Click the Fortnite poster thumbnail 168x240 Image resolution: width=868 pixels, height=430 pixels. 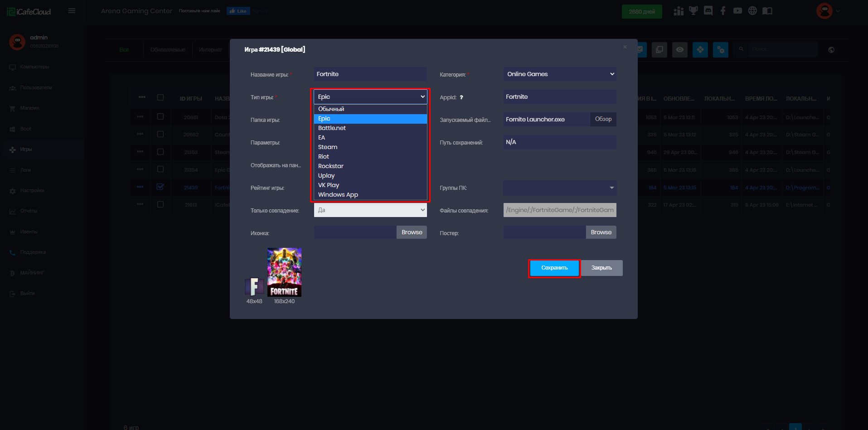point(284,272)
